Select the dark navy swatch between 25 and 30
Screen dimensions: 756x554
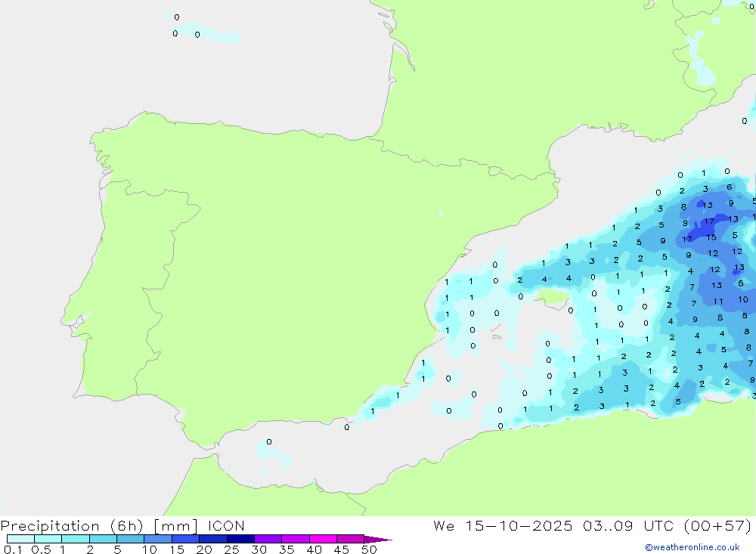coord(240,539)
